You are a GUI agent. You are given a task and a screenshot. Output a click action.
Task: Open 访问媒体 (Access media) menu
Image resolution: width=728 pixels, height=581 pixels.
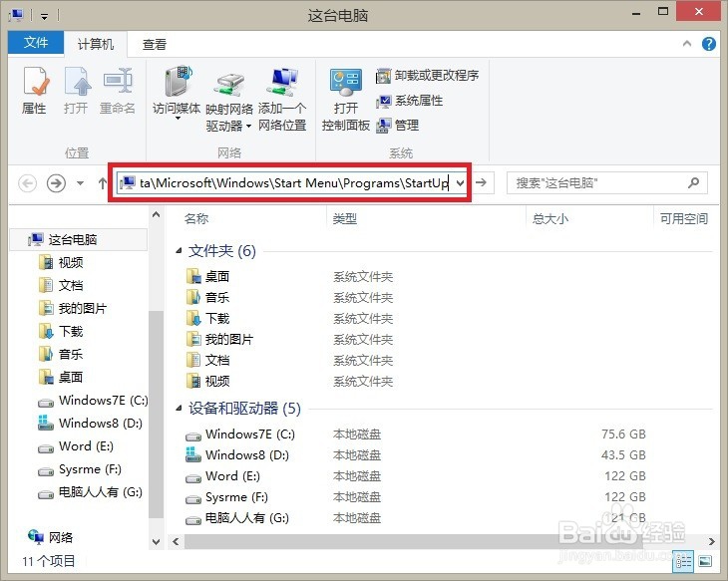(177, 94)
